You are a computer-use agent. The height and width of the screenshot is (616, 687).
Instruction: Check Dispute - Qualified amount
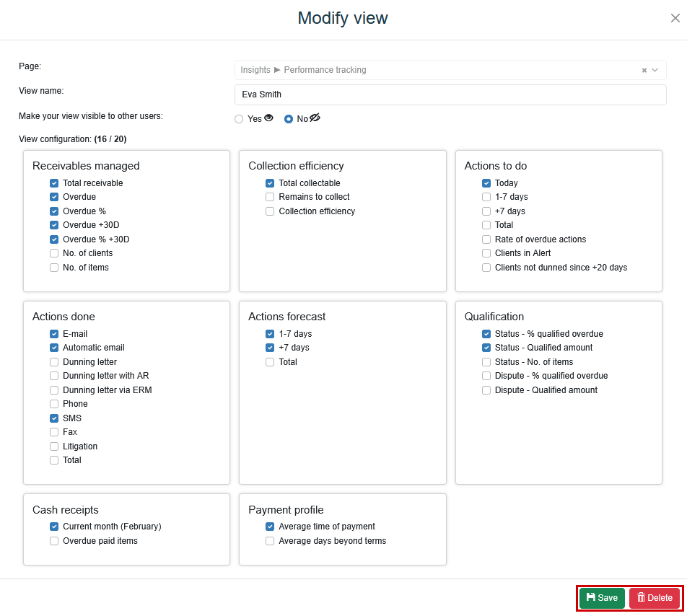click(486, 390)
